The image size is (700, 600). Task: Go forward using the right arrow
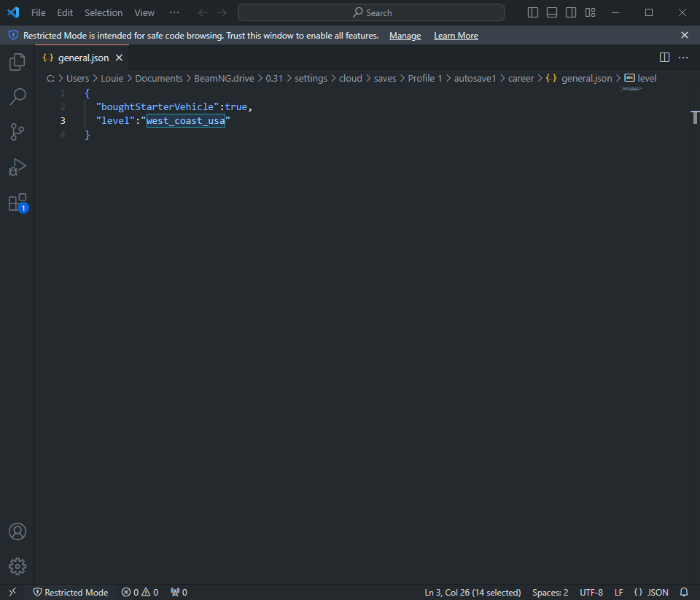point(222,12)
